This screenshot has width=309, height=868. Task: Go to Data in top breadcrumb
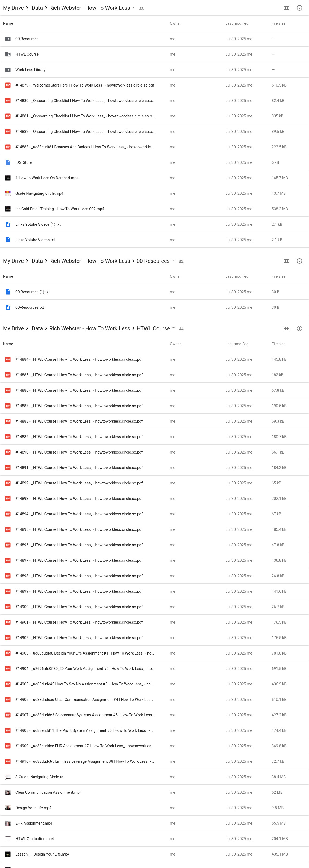coord(37,8)
